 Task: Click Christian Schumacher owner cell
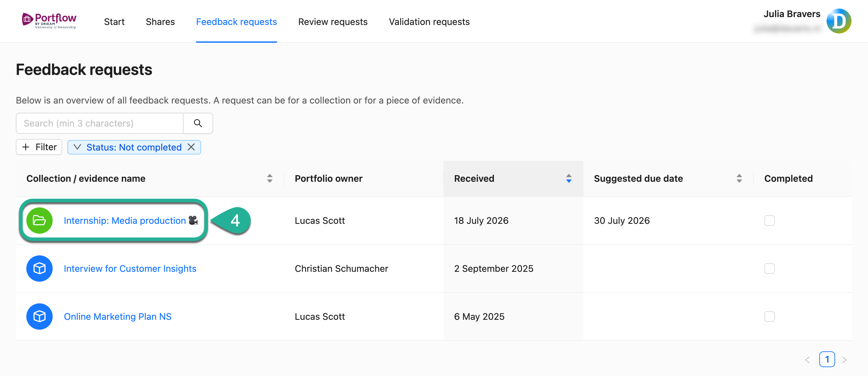point(341,269)
